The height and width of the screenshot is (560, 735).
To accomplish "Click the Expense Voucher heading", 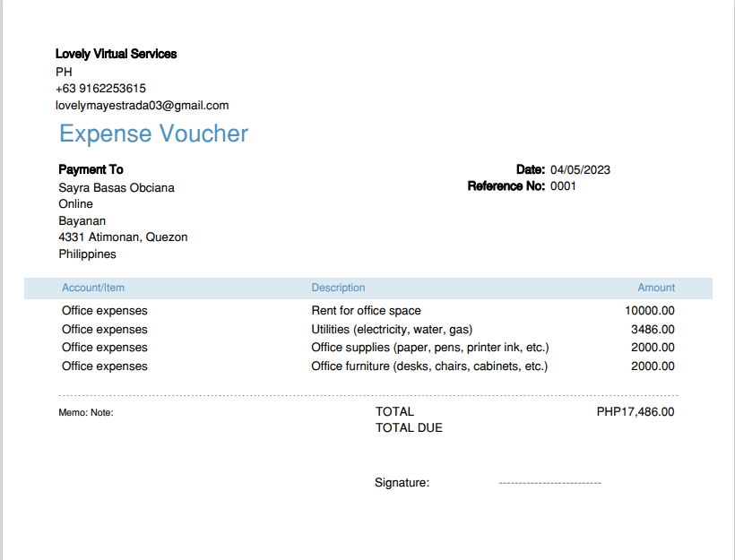I will (153, 134).
